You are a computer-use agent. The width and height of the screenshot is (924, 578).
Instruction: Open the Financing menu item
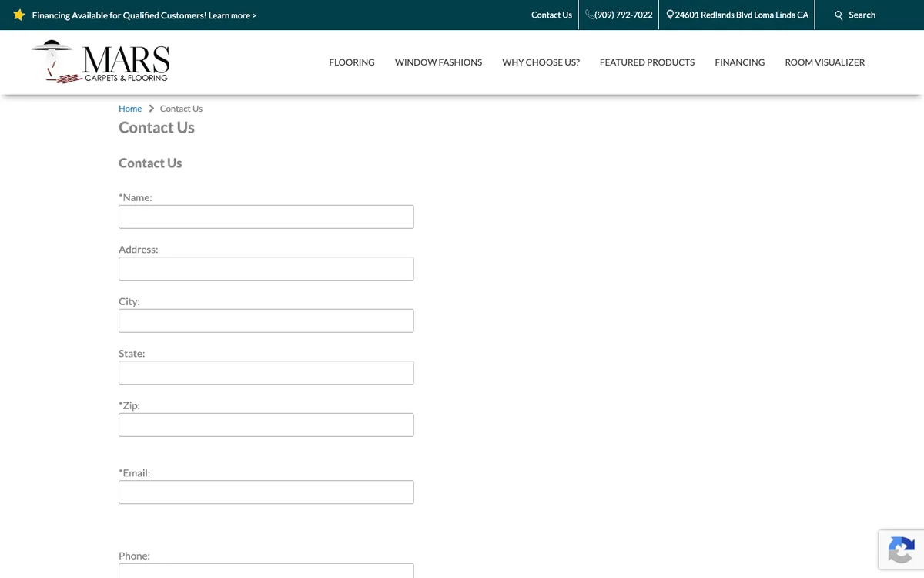click(739, 62)
